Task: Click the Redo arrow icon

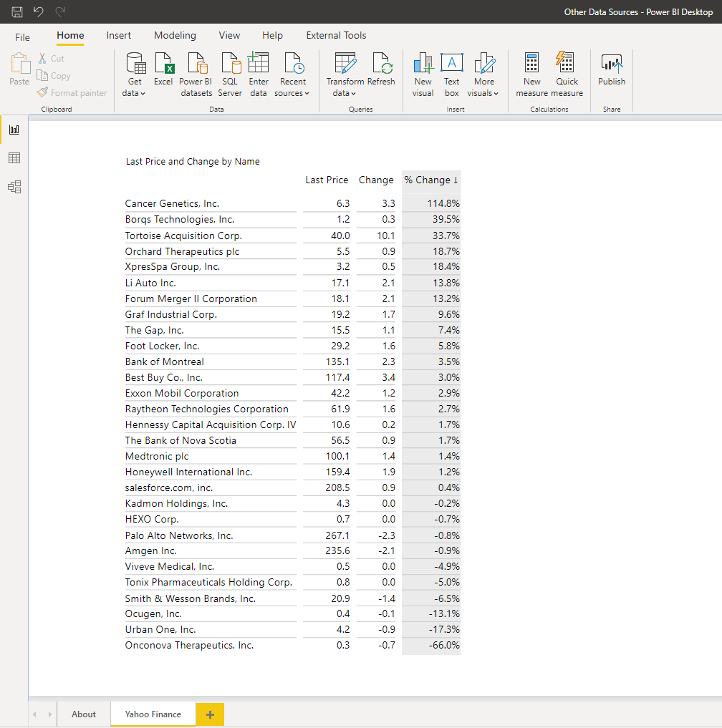Action: [x=60, y=11]
